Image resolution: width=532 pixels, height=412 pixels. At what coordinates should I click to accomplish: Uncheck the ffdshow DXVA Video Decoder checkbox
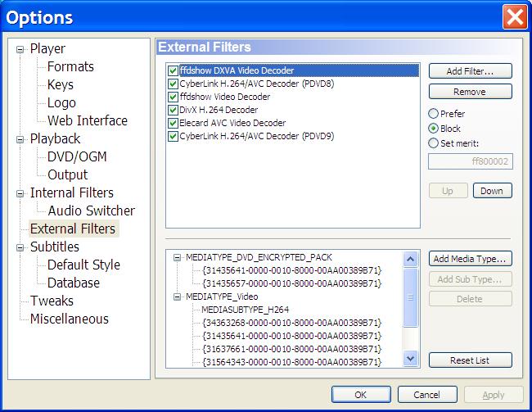173,70
